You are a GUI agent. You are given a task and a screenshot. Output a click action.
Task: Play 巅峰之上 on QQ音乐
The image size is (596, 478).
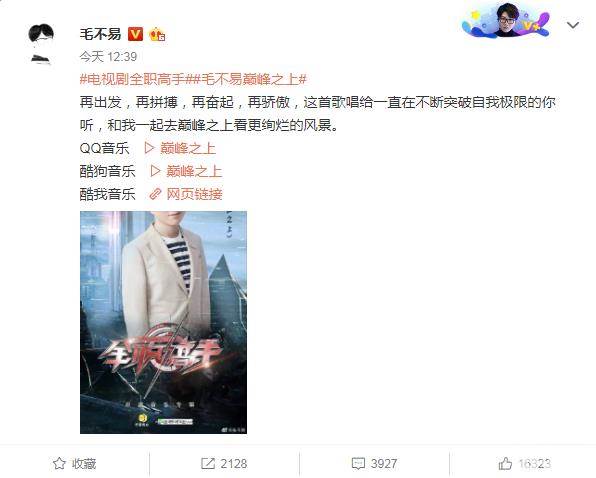pos(188,148)
